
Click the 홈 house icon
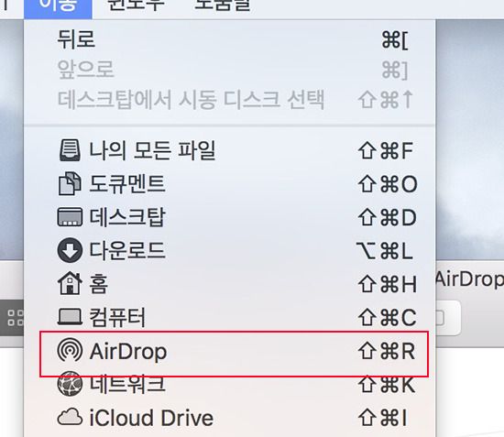70,283
